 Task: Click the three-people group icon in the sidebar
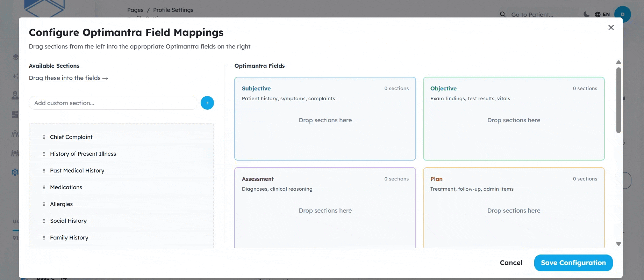click(15, 134)
